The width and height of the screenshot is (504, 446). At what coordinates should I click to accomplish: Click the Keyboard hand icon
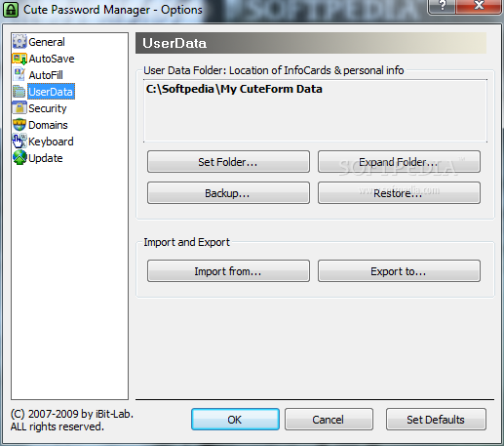pyautogui.click(x=19, y=142)
